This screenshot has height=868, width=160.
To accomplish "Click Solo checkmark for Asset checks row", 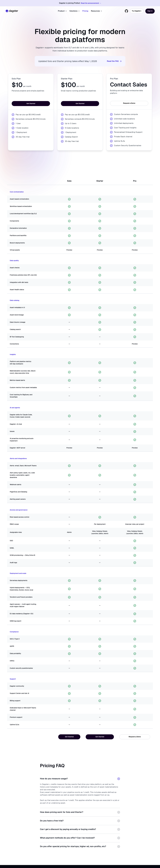I will click(69, 268).
